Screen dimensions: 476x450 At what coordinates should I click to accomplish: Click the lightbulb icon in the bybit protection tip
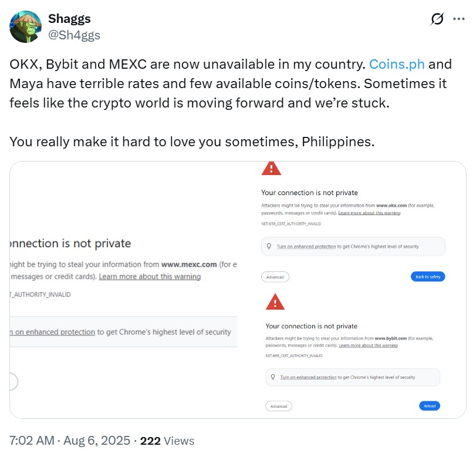pos(272,377)
